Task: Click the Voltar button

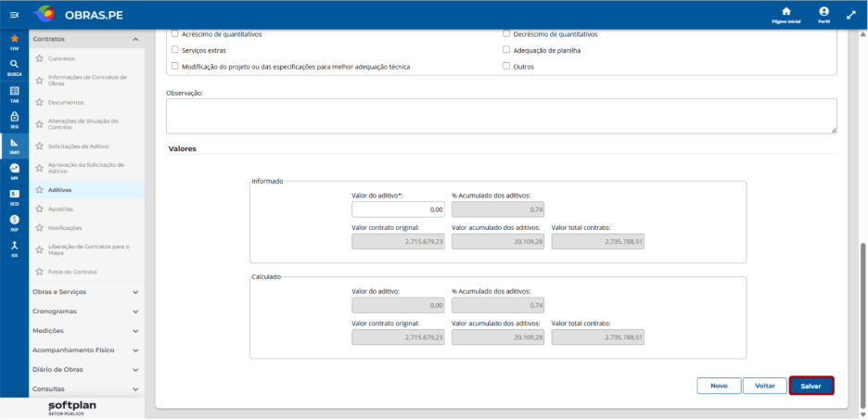Action: [764, 386]
